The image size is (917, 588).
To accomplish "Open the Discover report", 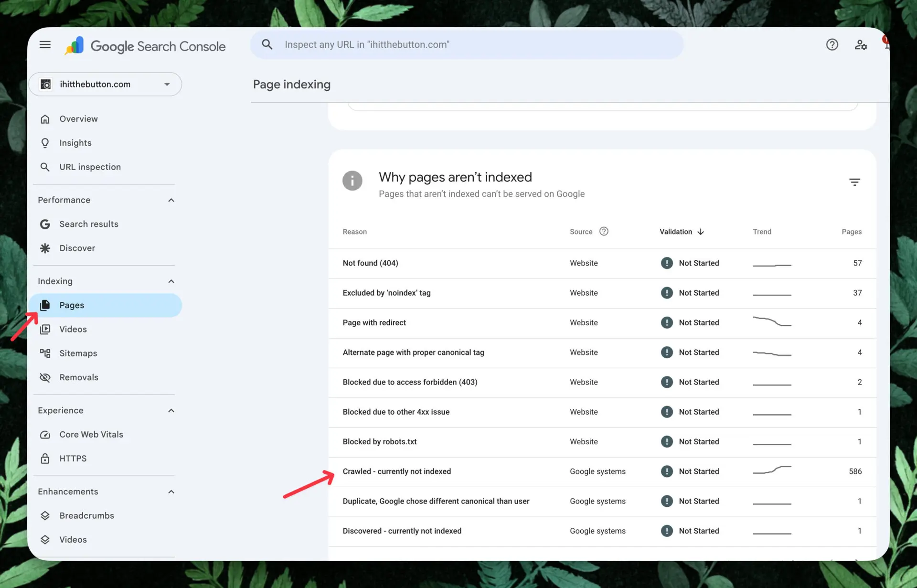I will (105, 248).
